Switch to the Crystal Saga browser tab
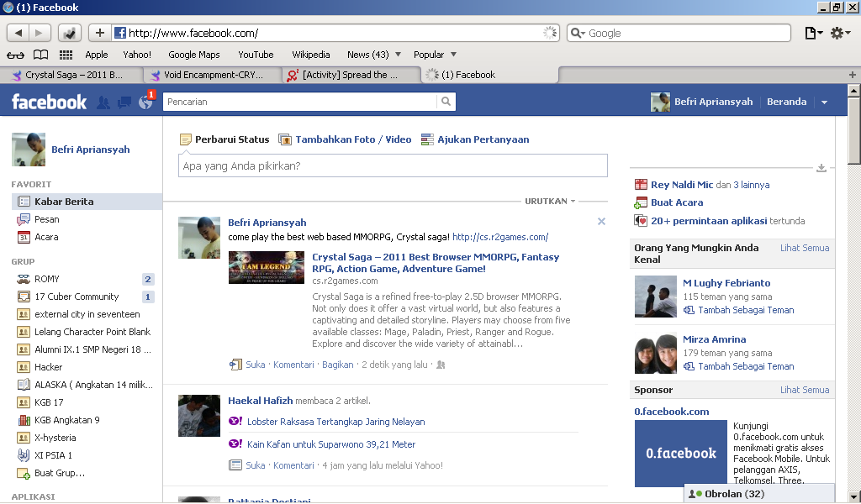 pyautogui.click(x=73, y=75)
